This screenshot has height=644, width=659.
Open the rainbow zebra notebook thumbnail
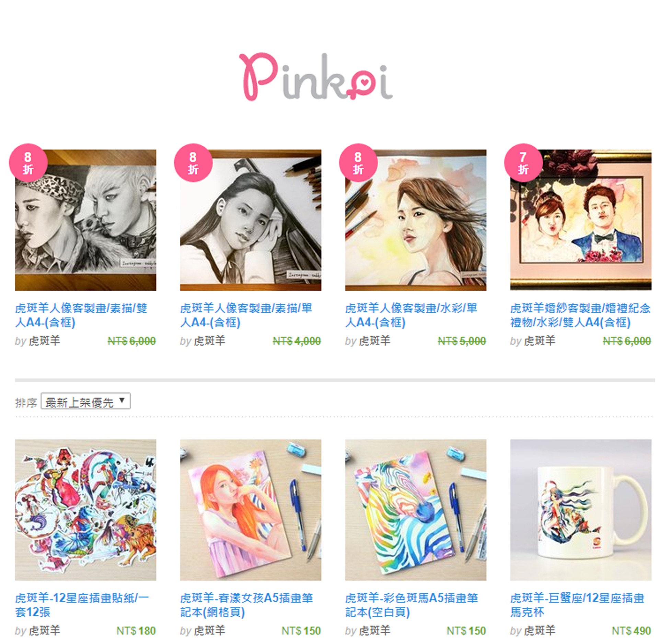pos(416,510)
